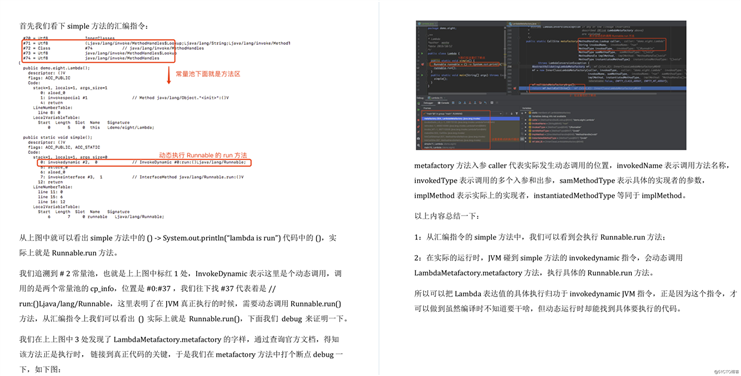Click the annotation '常量池下面就是方法区'

tap(208, 74)
